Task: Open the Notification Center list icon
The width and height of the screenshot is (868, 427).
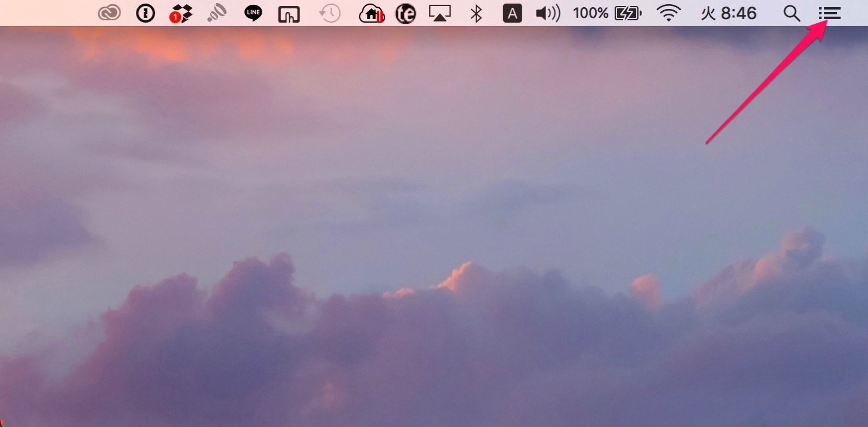Action: click(829, 13)
